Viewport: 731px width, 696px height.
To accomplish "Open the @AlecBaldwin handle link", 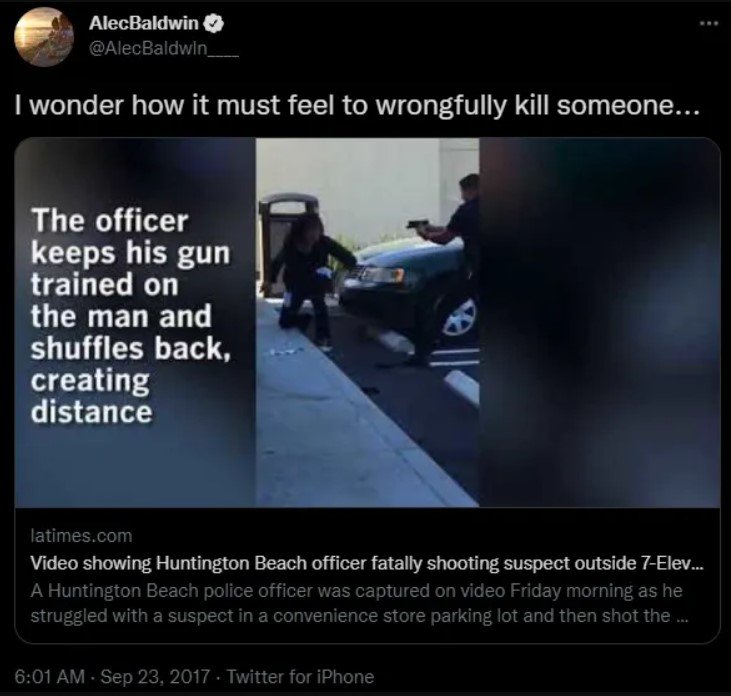I will point(164,49).
